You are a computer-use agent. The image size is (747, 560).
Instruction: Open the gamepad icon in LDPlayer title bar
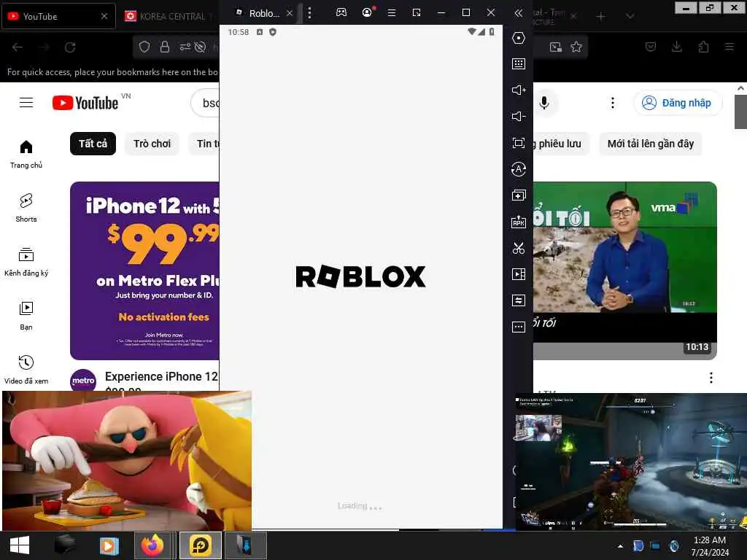[341, 12]
